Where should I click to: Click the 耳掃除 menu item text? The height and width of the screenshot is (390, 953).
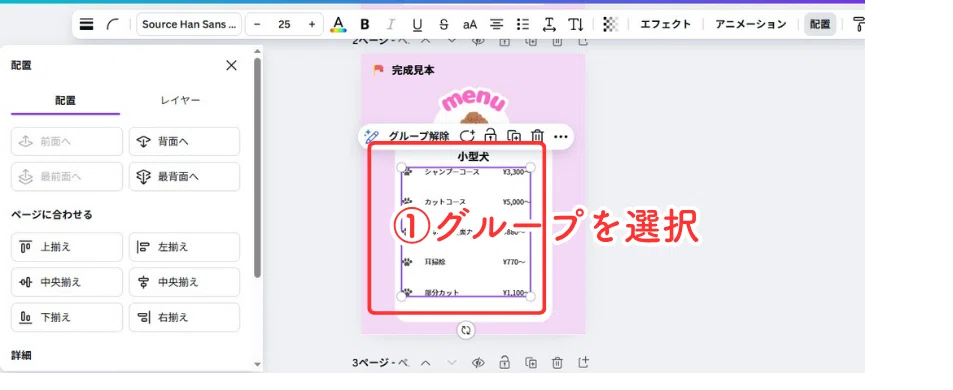pyautogui.click(x=435, y=262)
